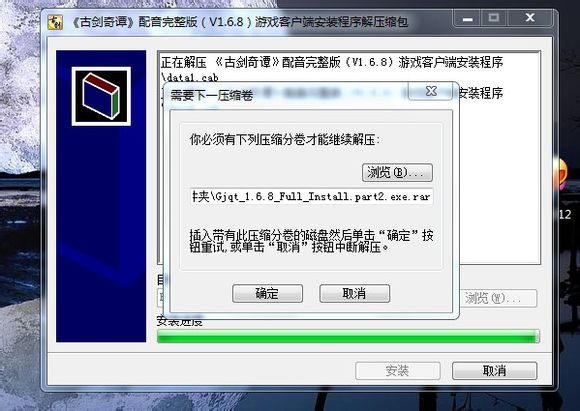This screenshot has height=411, width=580.
Task: Click the part2.exe.rar path field
Action: pos(311,196)
